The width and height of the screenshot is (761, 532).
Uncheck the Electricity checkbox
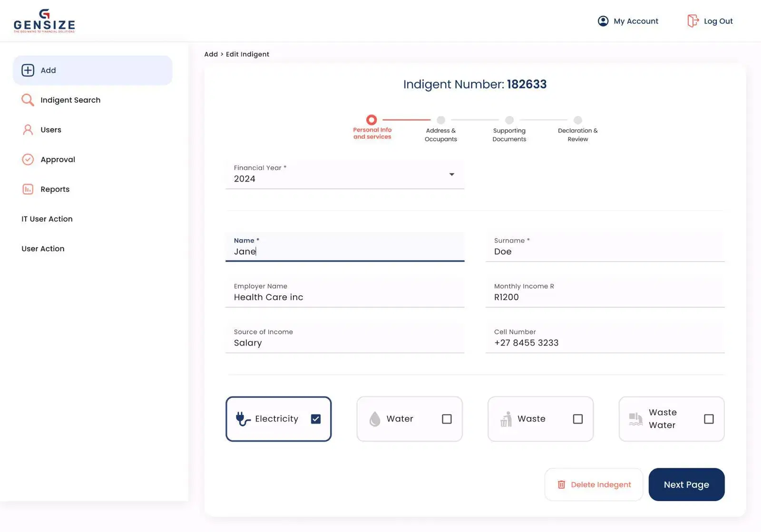315,419
